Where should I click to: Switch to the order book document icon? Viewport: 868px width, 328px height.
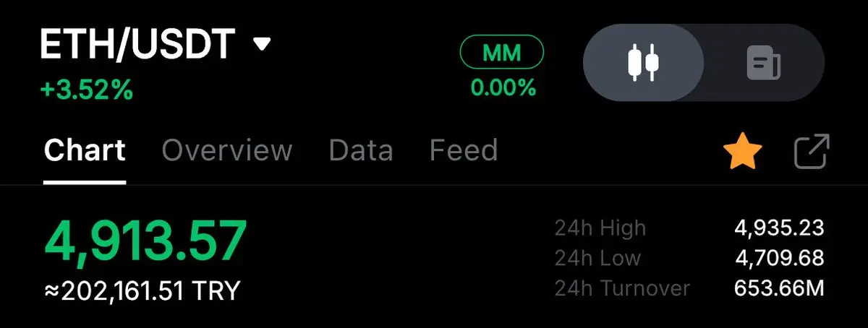763,63
